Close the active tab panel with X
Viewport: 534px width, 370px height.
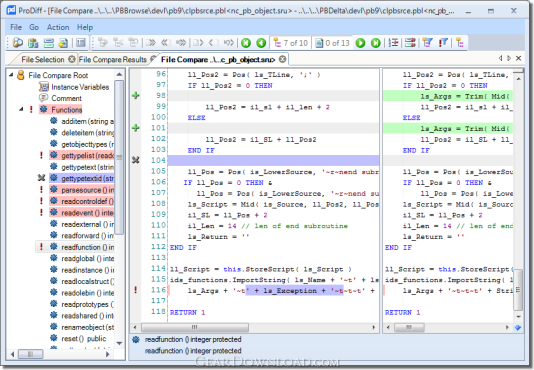(518, 58)
